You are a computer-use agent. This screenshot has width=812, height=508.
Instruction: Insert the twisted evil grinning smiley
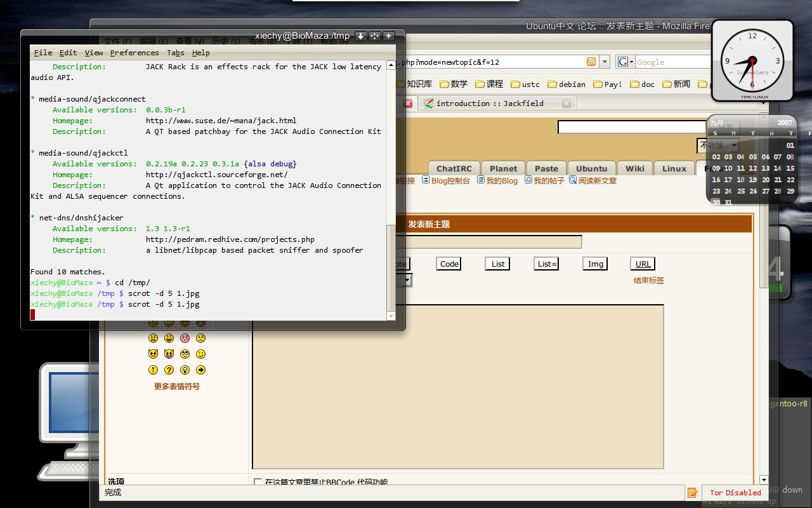(169, 354)
